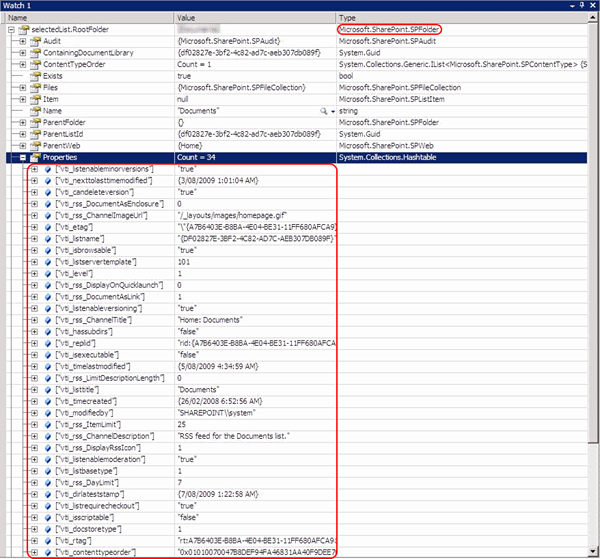The image size is (600, 559).
Task: Click the blue field icon for vti_hassubdirs
Action: point(48,332)
